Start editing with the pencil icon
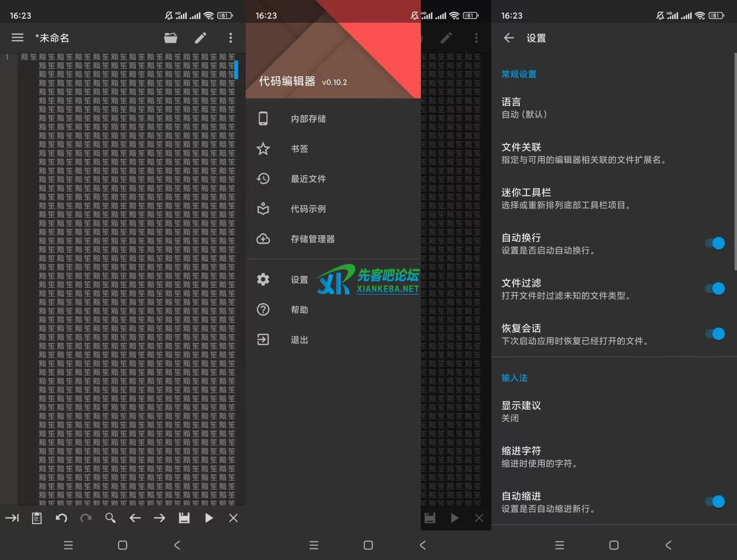737x560 pixels. click(201, 37)
